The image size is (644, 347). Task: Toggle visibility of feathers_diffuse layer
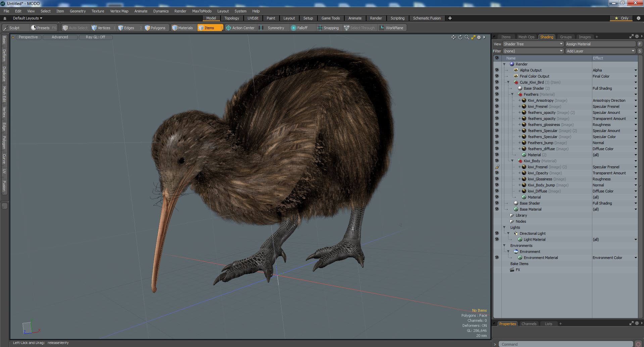497,149
